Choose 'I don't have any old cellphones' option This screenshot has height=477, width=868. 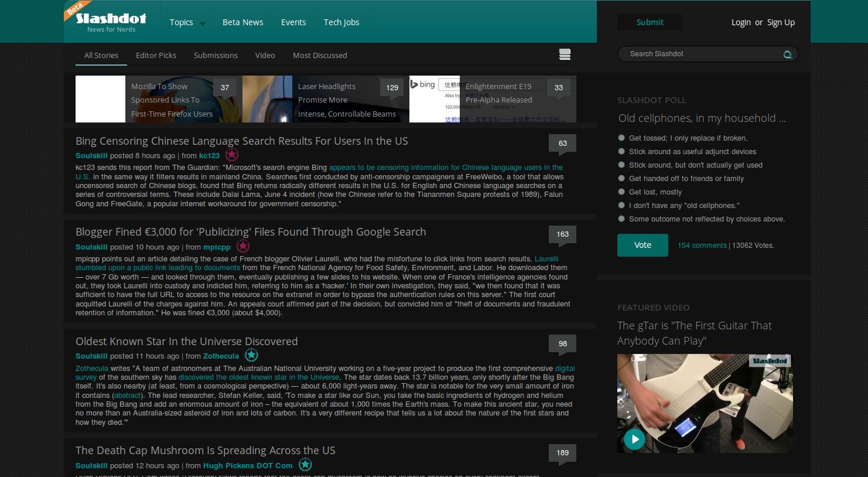tap(621, 205)
